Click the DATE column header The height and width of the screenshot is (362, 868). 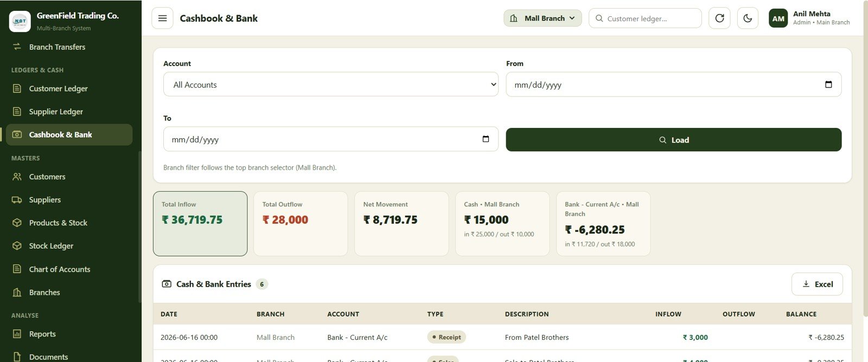[x=169, y=314]
